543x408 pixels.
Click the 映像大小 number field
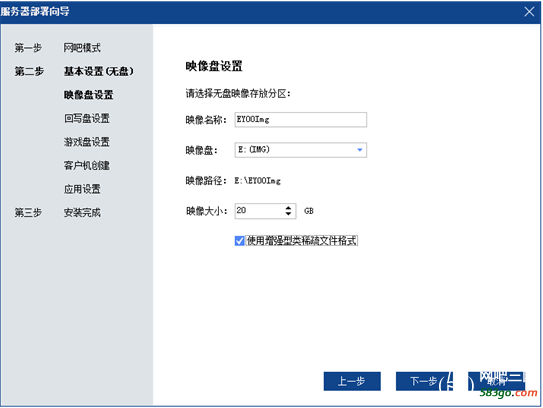click(x=260, y=211)
